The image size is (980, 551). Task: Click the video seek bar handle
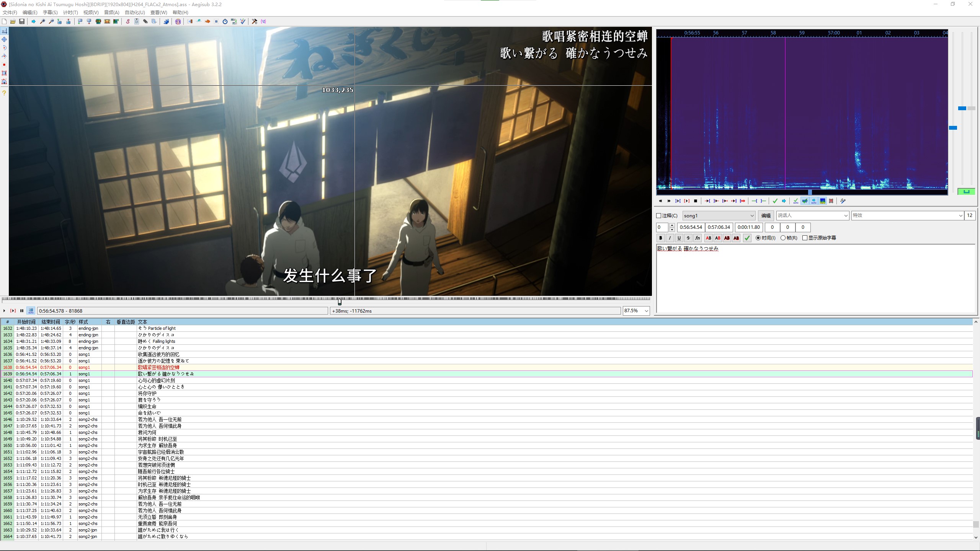(x=340, y=302)
